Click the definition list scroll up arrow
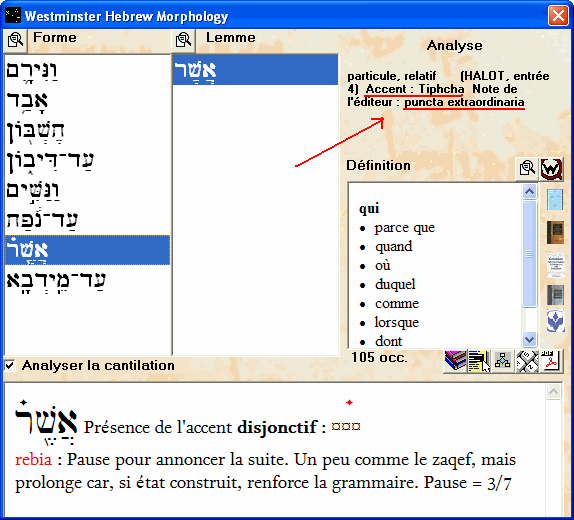574x520 pixels. tap(529, 191)
